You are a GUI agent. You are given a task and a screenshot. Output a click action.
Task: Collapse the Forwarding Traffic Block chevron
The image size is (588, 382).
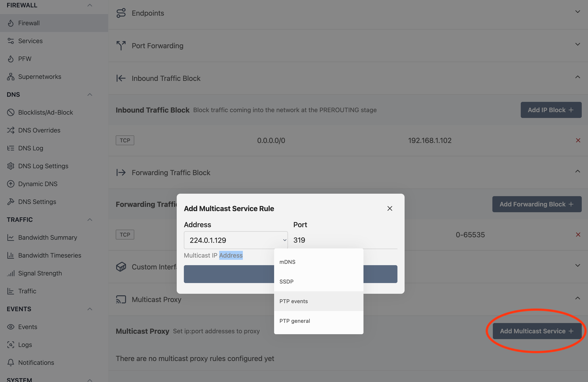tap(577, 171)
